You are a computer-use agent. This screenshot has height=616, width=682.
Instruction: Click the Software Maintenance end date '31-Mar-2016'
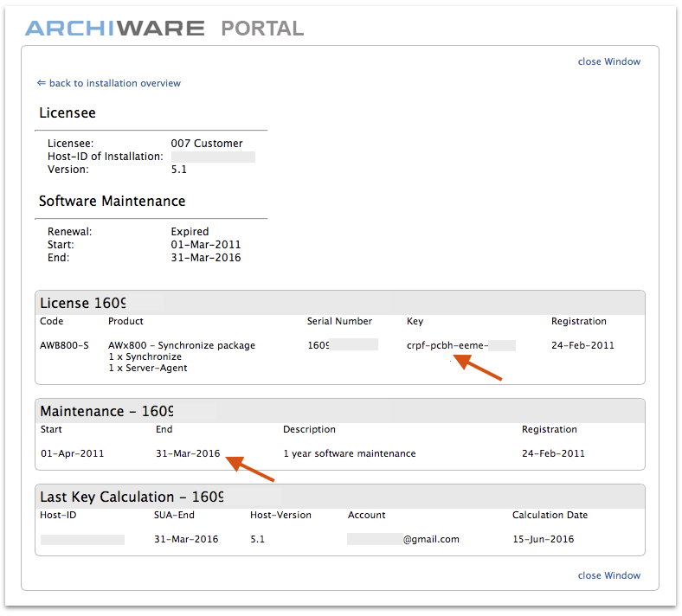click(x=206, y=258)
